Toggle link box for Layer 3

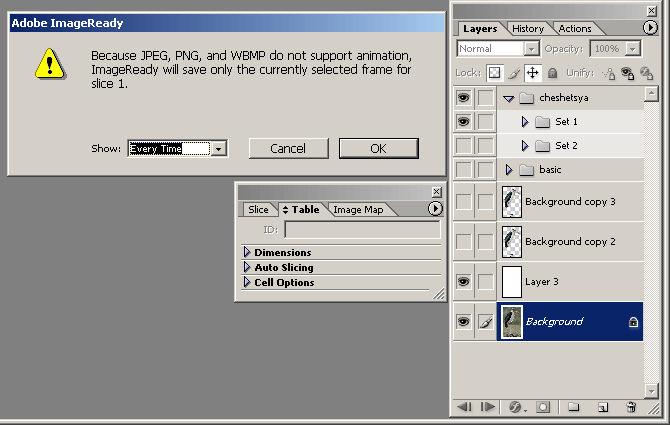point(485,281)
